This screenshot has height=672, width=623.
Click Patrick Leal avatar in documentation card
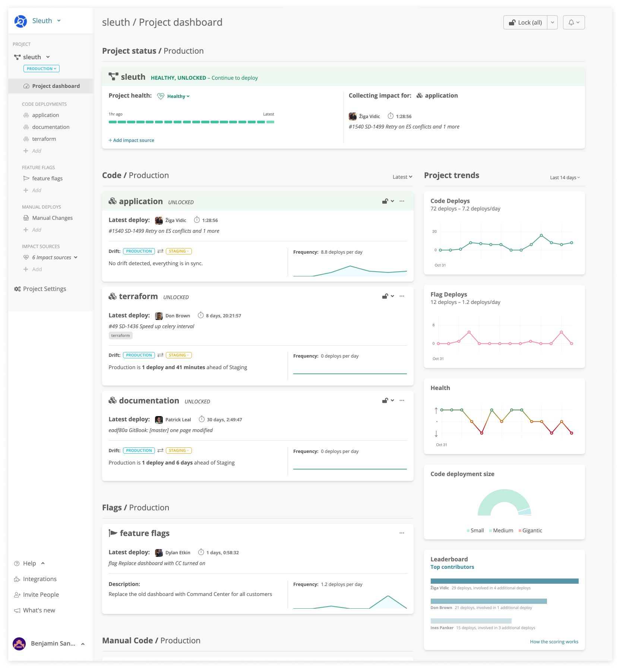pyautogui.click(x=159, y=420)
